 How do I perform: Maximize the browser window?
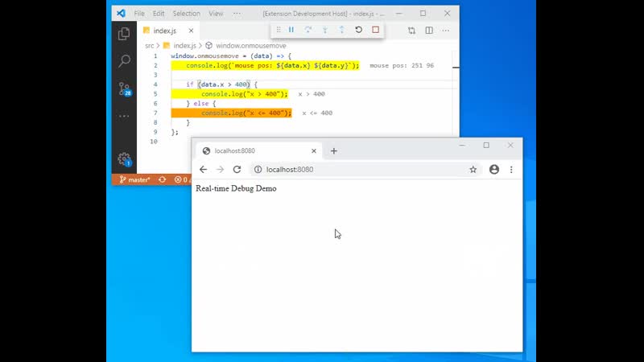(486, 146)
